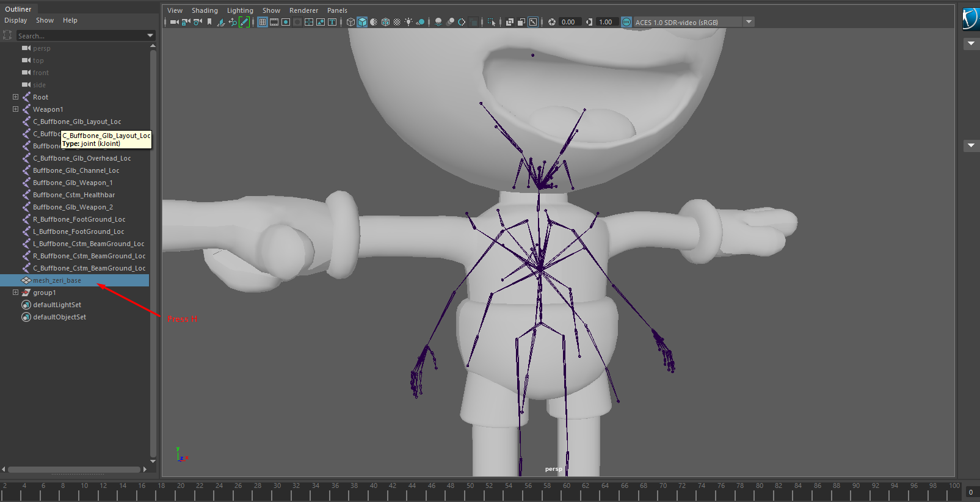The height and width of the screenshot is (502, 980).
Task: Toggle the Gate Mask icon
Action: (297, 22)
